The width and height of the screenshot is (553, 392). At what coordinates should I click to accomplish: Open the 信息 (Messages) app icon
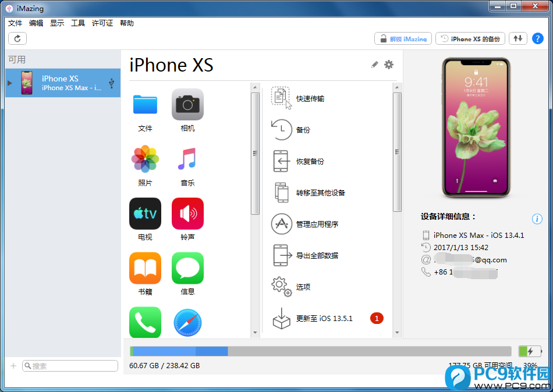pos(187,268)
